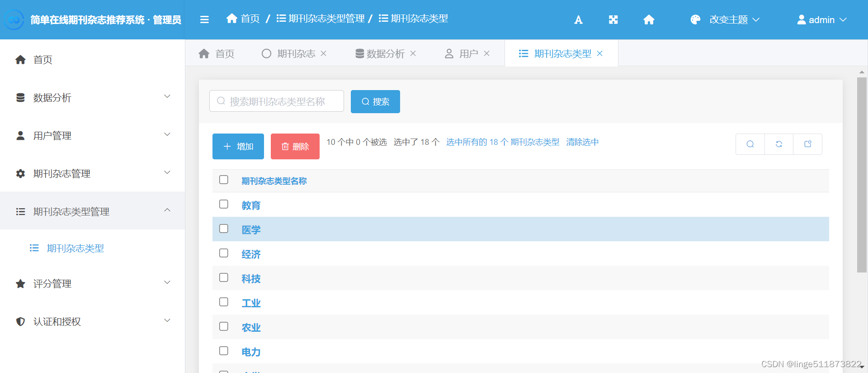
Task: Check the 工业 row checkbox
Action: pos(224,302)
